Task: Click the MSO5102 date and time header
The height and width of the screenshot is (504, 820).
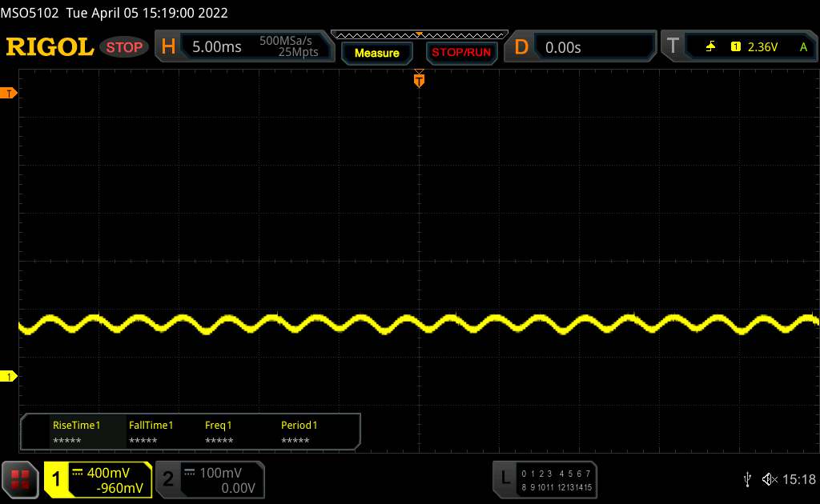Action: pos(114,13)
